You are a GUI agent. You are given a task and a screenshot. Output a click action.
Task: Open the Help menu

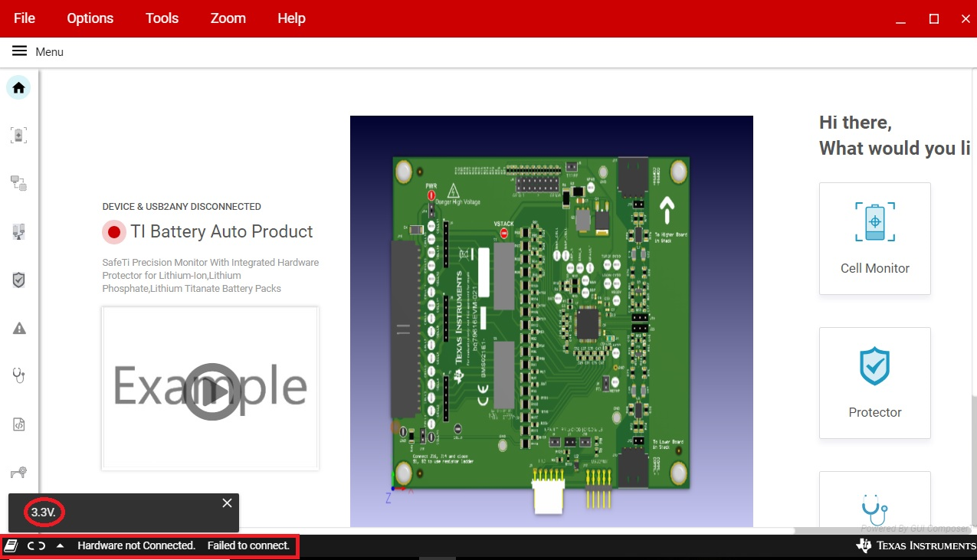pos(291,18)
